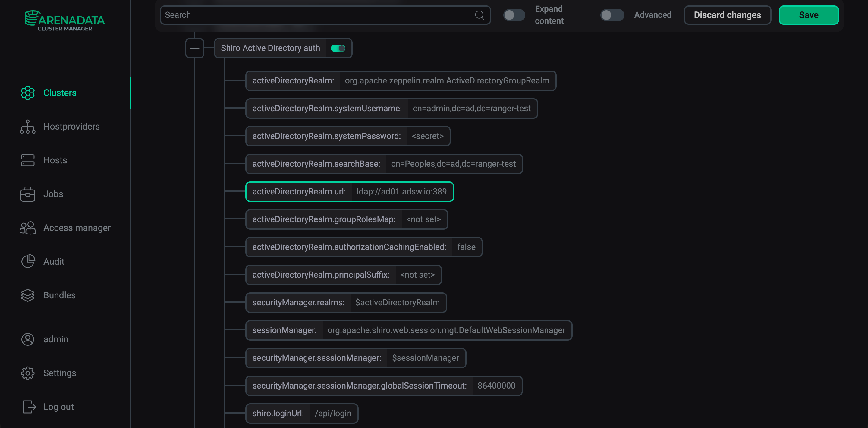Turn on Advanced mode
The image size is (868, 428).
(612, 15)
